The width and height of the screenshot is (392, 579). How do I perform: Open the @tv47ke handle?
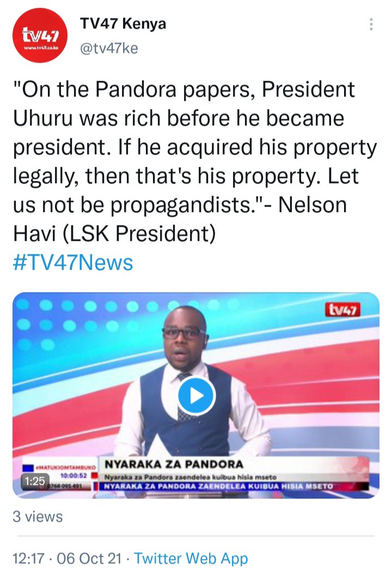[109, 48]
